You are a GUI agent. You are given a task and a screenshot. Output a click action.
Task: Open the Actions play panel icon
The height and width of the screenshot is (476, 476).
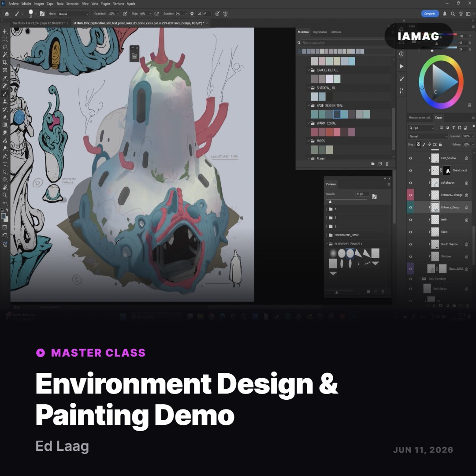point(402,66)
